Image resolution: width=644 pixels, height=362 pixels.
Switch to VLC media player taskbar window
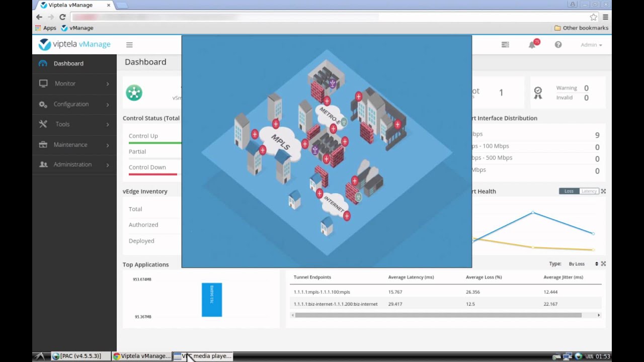203,356
